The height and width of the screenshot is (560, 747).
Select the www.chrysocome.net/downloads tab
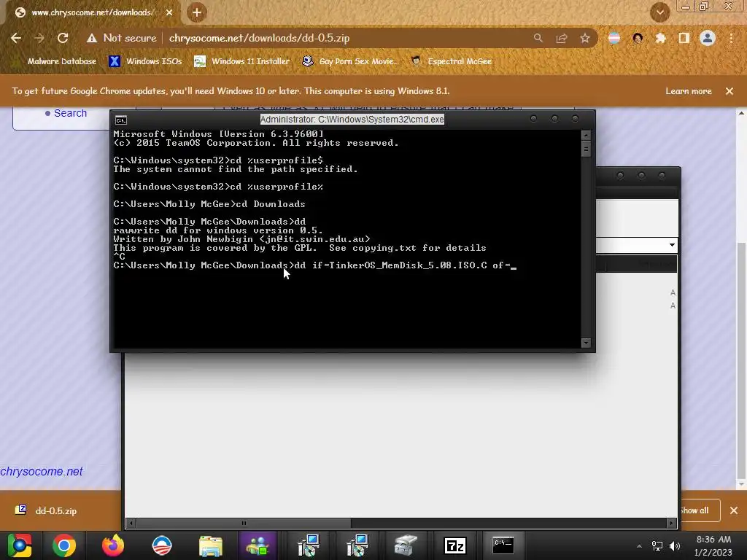[x=93, y=12]
